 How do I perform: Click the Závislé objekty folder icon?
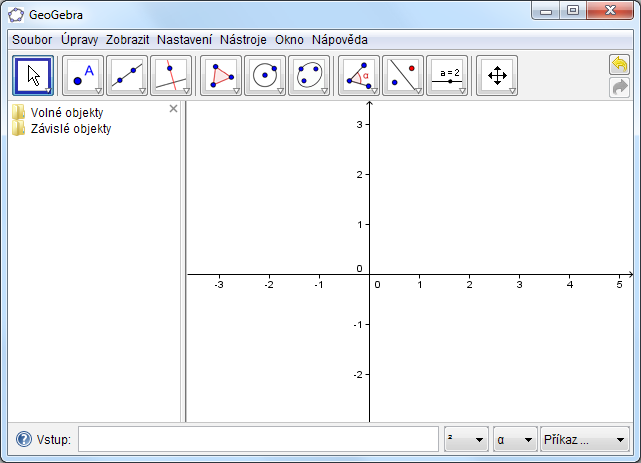pyautogui.click(x=18, y=128)
